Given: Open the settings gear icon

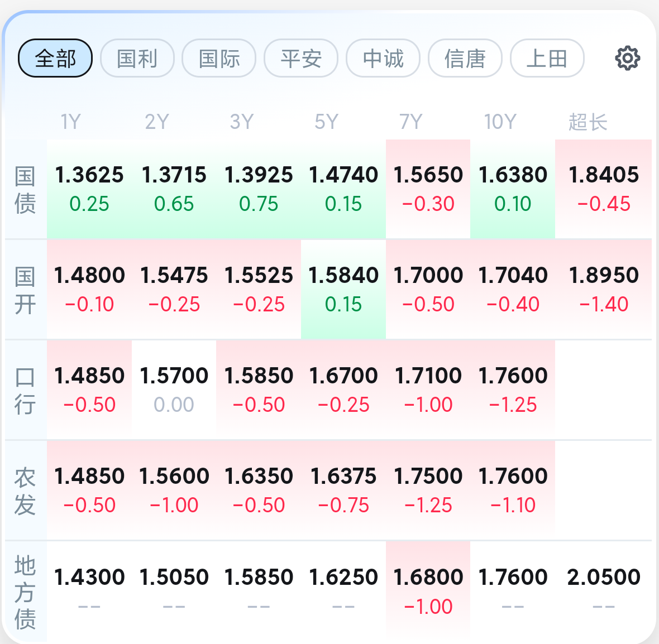Looking at the screenshot, I should click(627, 58).
